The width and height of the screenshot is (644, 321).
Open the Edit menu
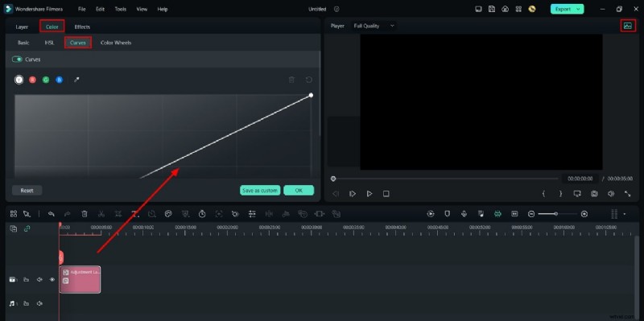(x=100, y=9)
